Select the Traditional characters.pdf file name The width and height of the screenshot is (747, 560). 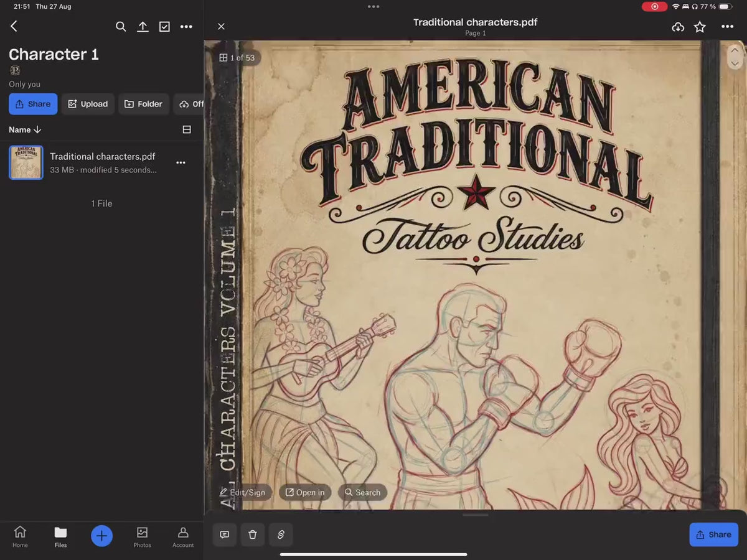pos(103,157)
